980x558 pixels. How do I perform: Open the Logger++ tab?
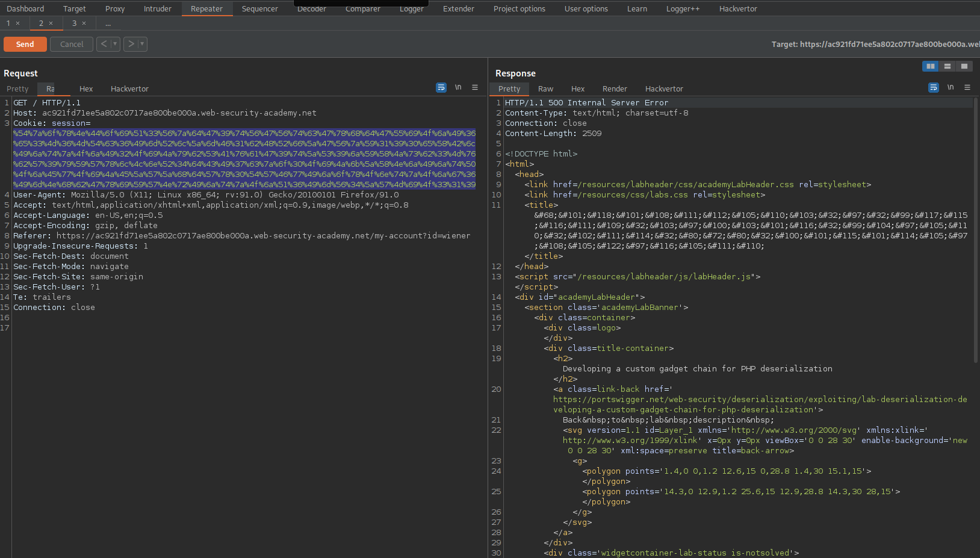[x=683, y=8]
